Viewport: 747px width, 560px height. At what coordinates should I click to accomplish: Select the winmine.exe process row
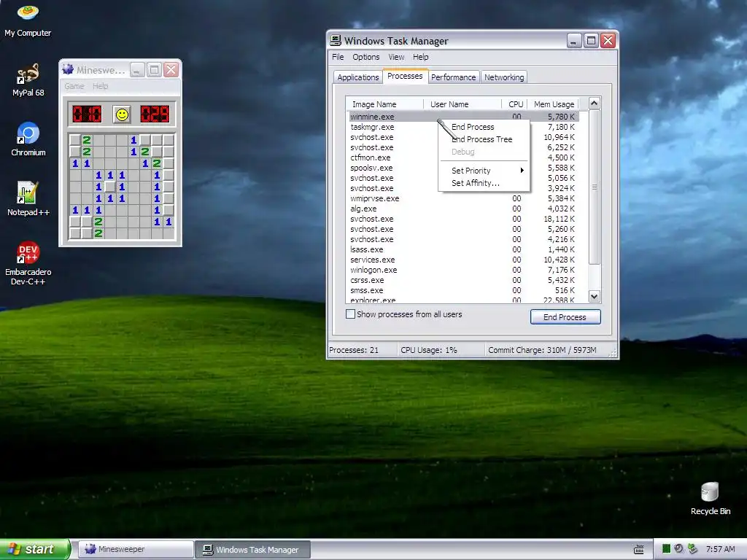[x=463, y=117]
